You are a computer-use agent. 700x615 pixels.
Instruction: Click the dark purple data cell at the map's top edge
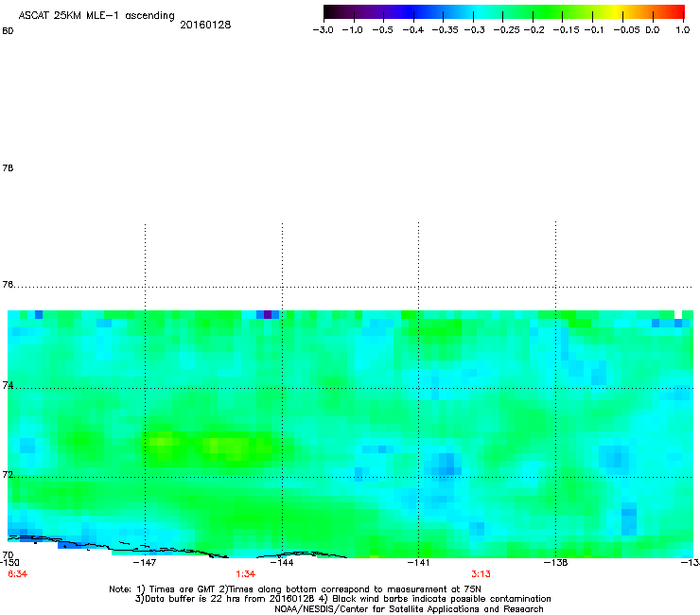268,314
